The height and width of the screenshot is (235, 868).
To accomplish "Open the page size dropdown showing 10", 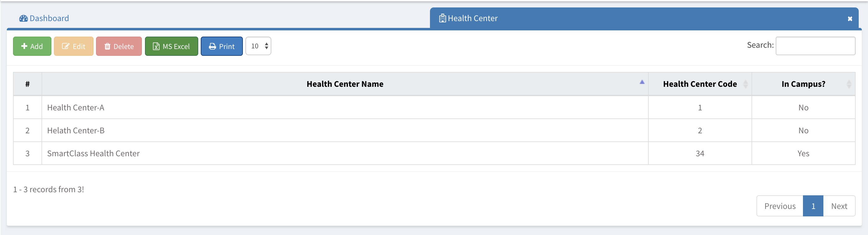I will pos(258,46).
